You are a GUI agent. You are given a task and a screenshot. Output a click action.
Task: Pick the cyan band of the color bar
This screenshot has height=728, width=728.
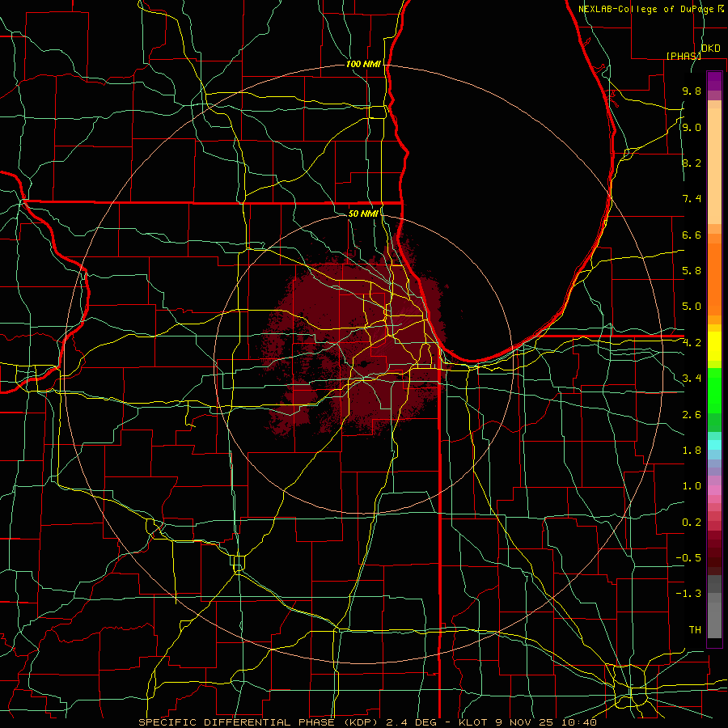[714, 445]
